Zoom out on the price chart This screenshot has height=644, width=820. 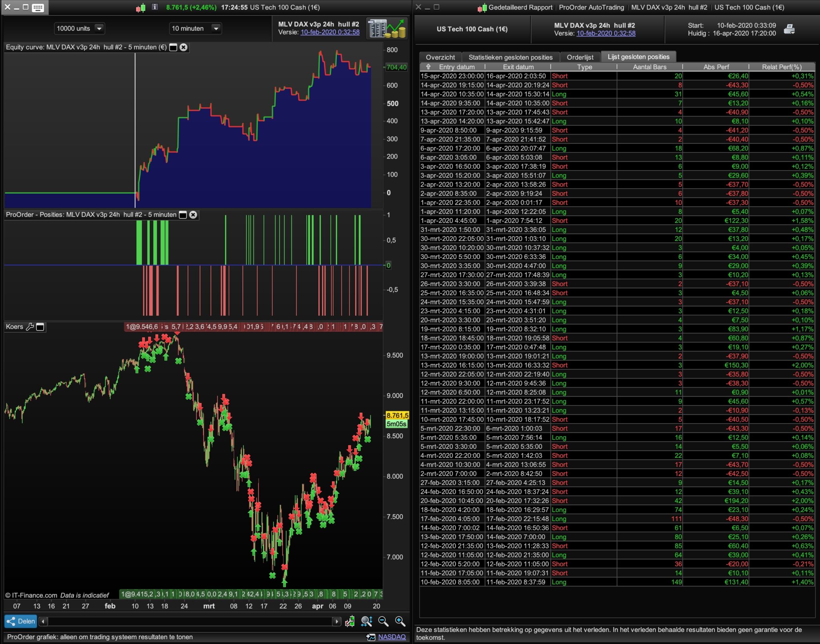click(x=383, y=621)
